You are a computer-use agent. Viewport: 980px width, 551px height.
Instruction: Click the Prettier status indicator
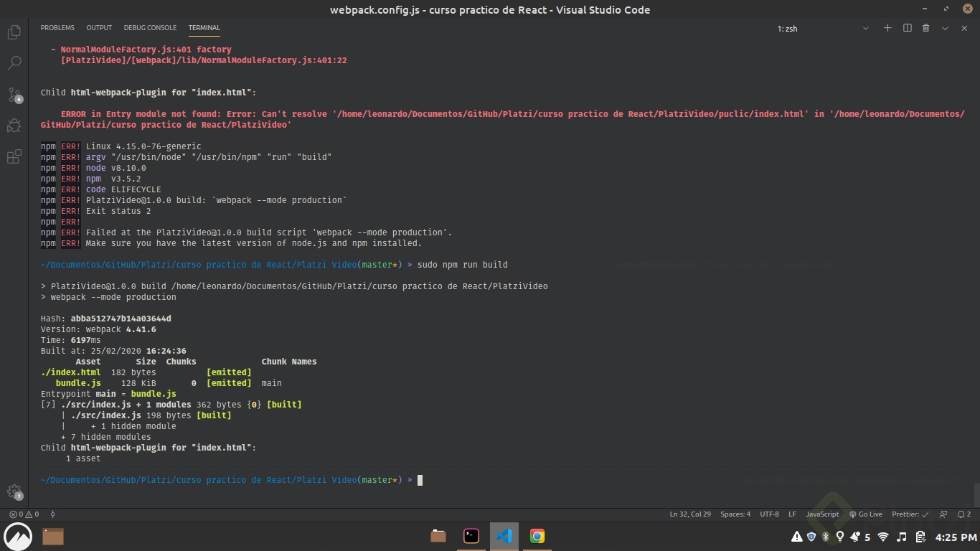pyautogui.click(x=910, y=514)
